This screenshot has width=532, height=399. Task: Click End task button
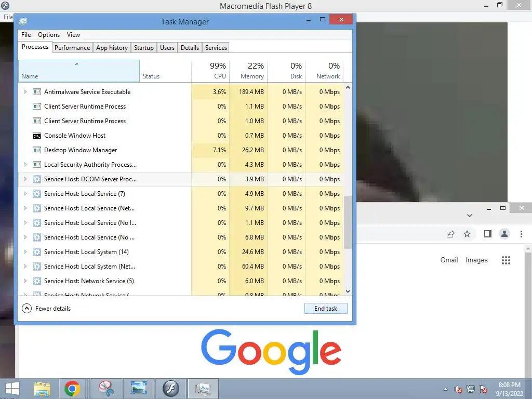326,309
